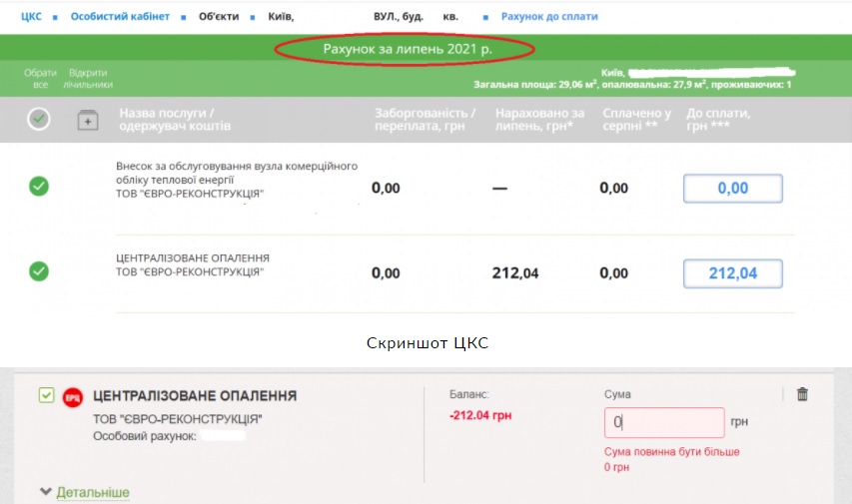Click Обрати все to select all services

point(40,79)
